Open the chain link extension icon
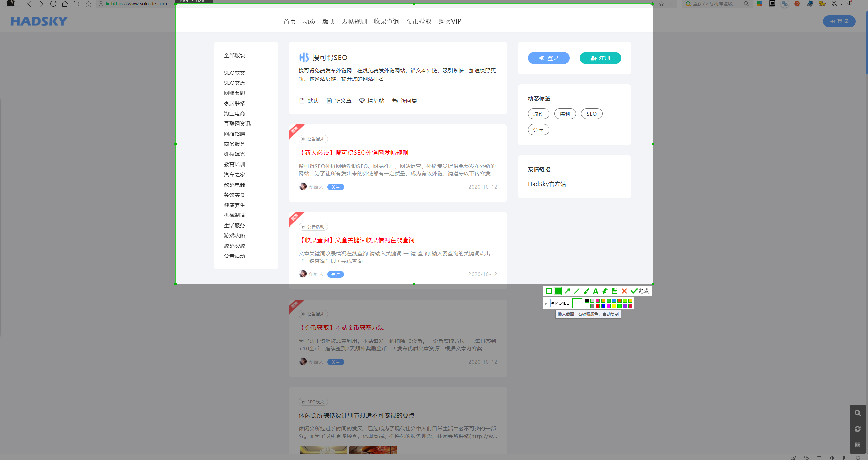 coord(784,4)
